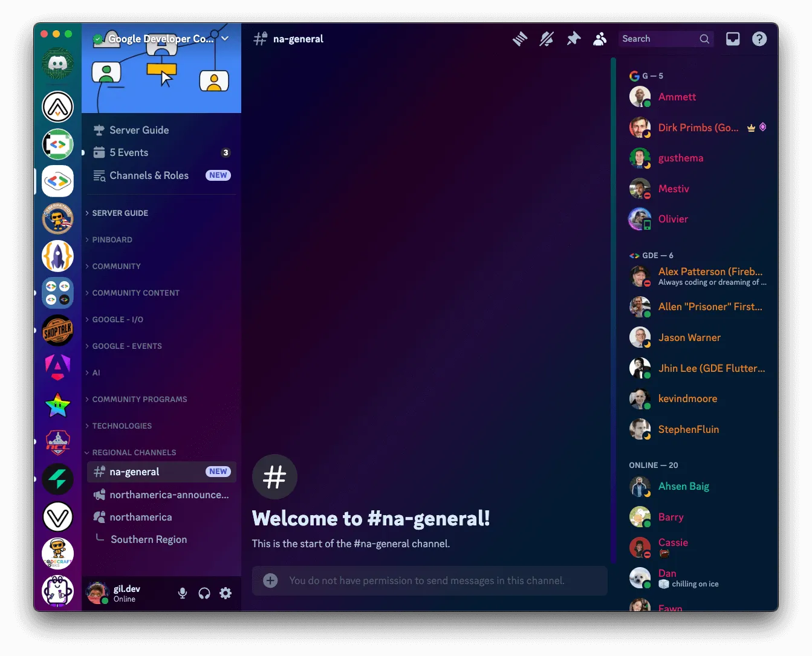
Task: Browse threads in this channel
Action: point(519,38)
